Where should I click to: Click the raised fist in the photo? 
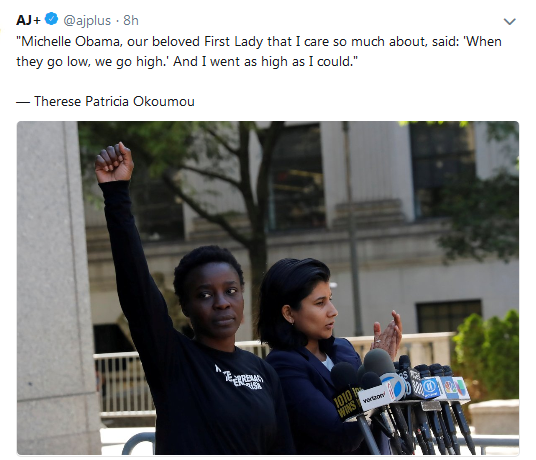click(114, 162)
